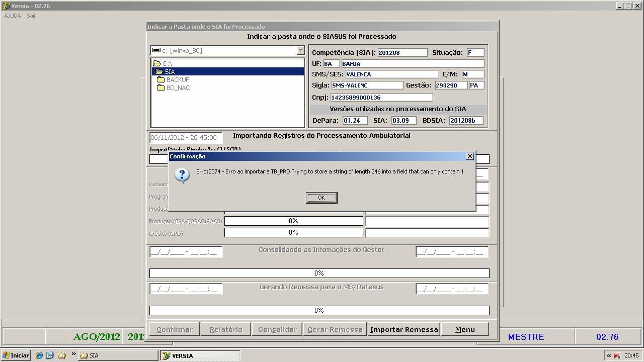
Task: Open the AJUDA menu
Action: click(x=13, y=16)
